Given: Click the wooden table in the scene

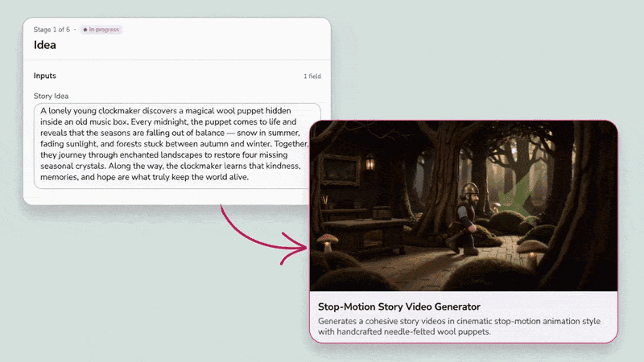Looking at the screenshot, I should [365, 236].
